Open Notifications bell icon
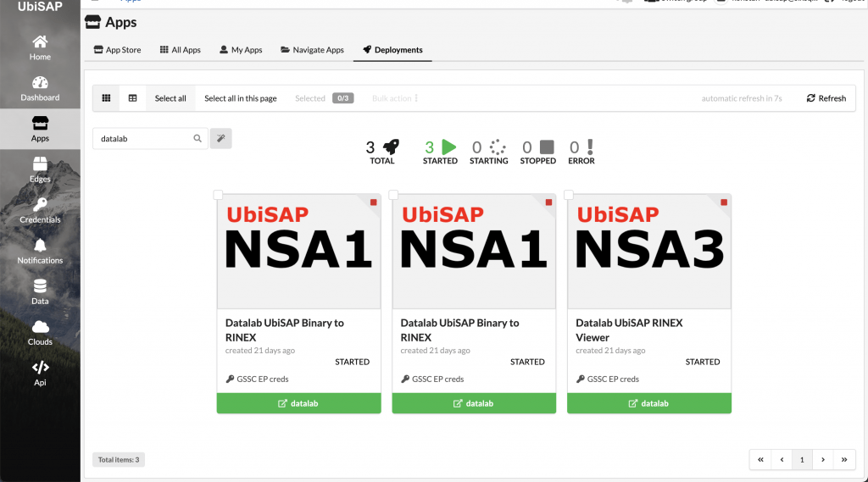The image size is (868, 482). pos(40,245)
